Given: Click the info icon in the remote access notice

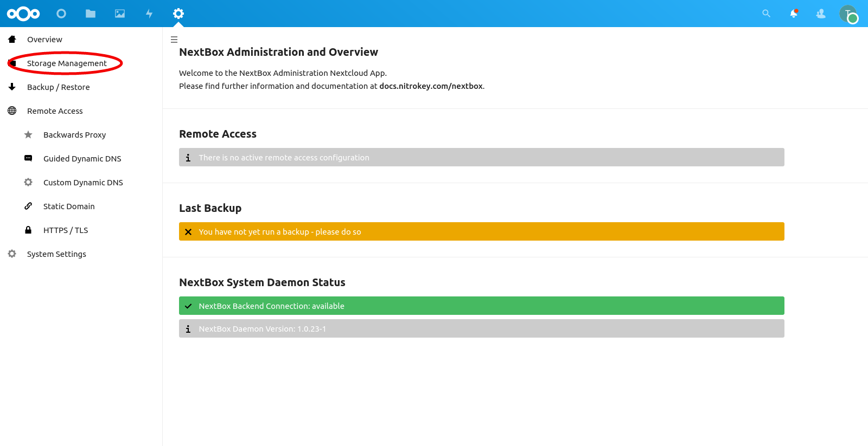Looking at the screenshot, I should (x=188, y=158).
